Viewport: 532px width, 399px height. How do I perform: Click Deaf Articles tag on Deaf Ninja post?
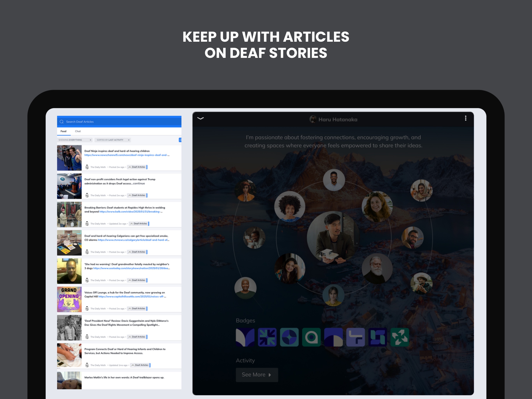click(137, 167)
